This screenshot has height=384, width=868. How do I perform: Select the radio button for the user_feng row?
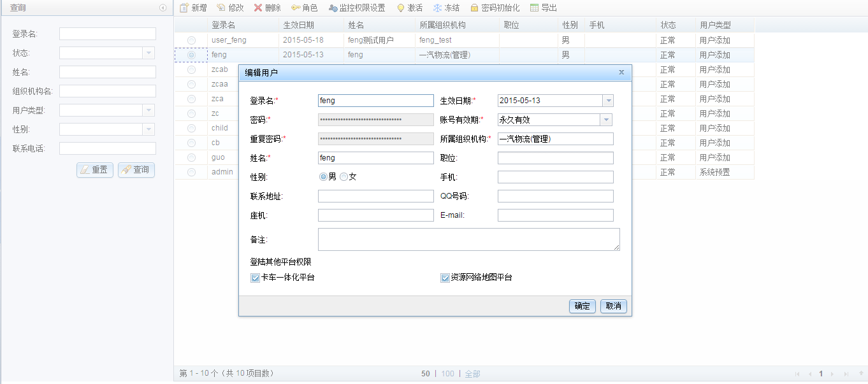pyautogui.click(x=191, y=40)
